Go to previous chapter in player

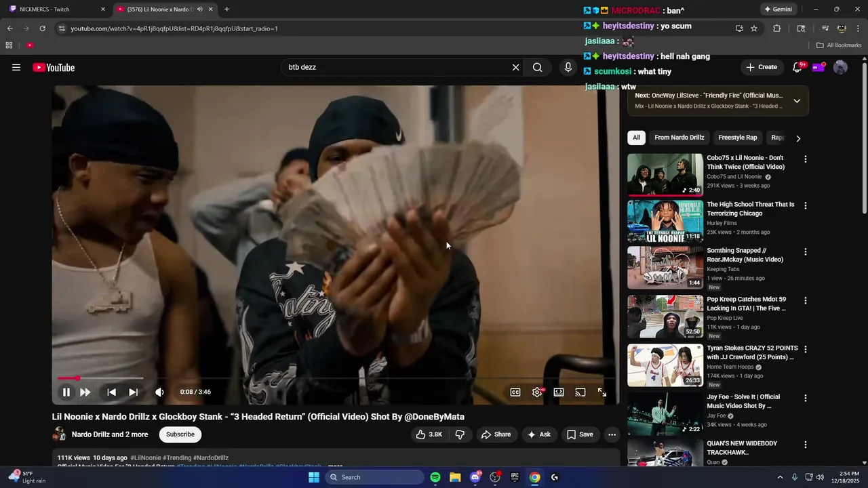pos(111,392)
